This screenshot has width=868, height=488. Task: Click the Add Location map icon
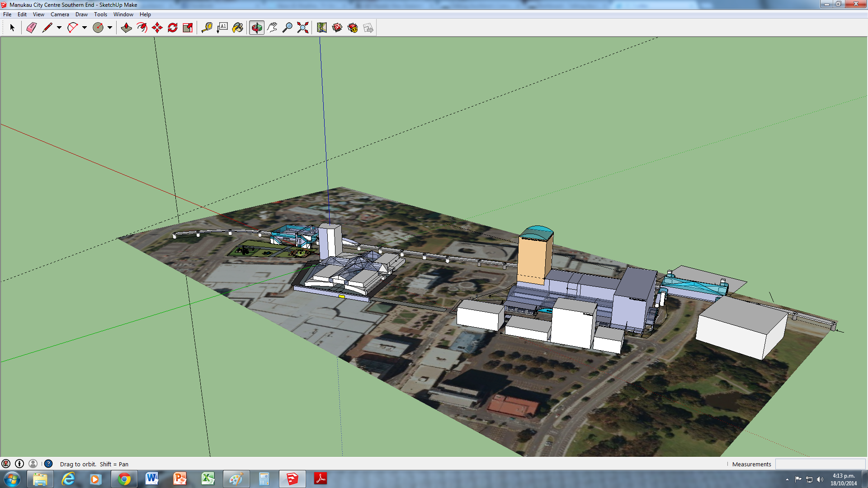click(x=322, y=28)
